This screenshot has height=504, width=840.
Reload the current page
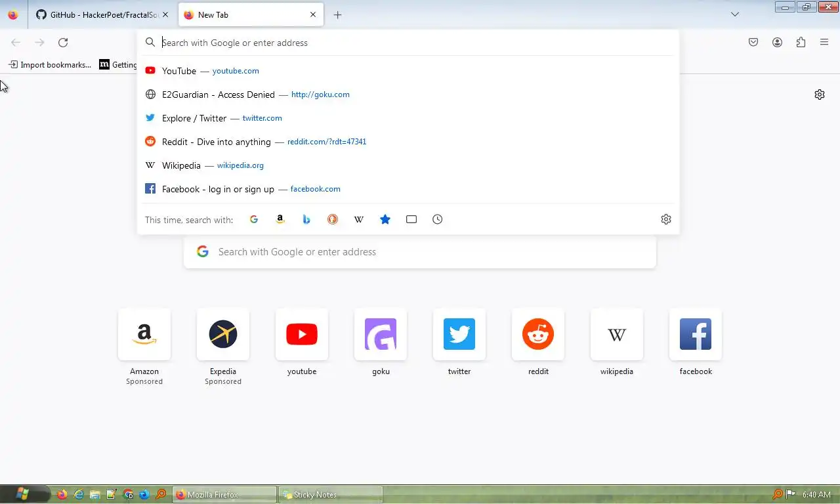(63, 42)
